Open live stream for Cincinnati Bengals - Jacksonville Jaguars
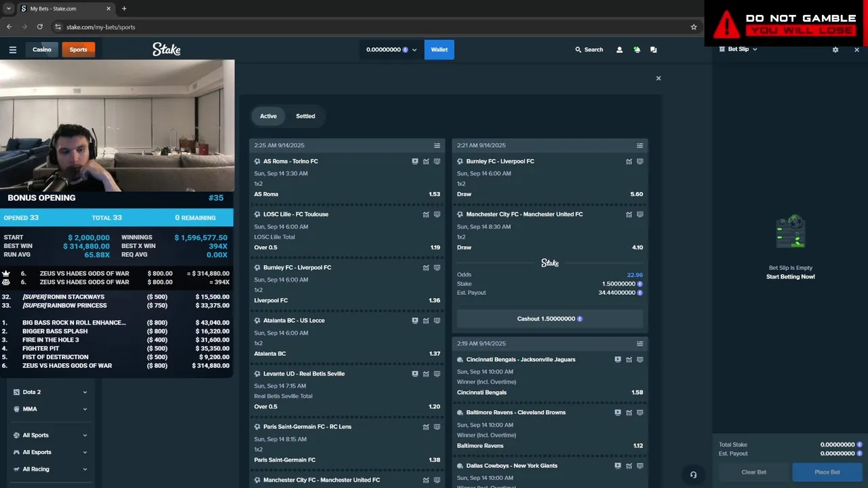 [x=618, y=360]
